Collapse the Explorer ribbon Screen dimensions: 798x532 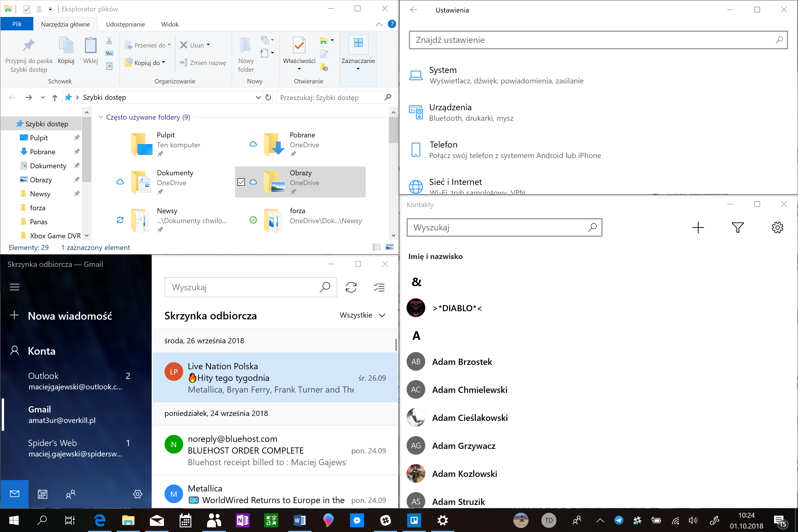click(x=379, y=24)
